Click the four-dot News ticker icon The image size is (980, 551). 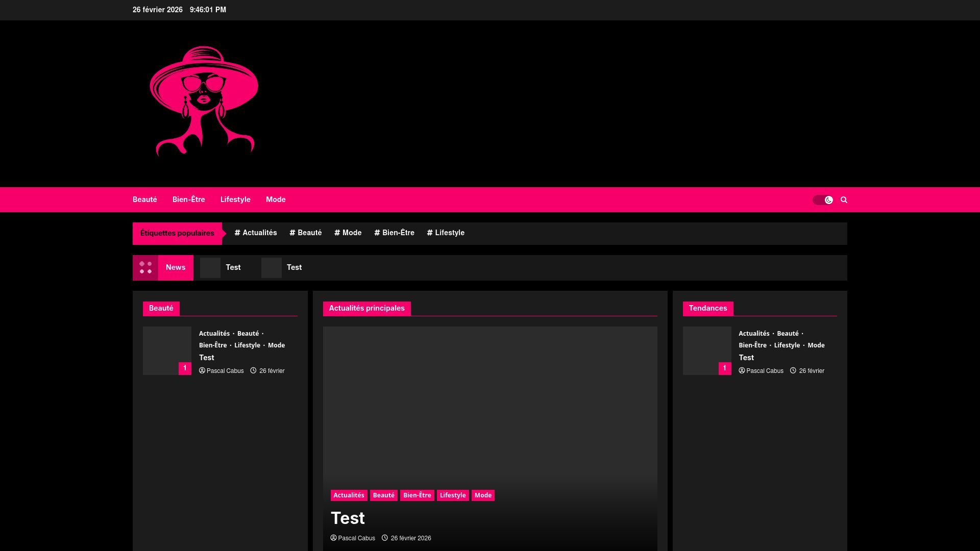click(x=145, y=268)
